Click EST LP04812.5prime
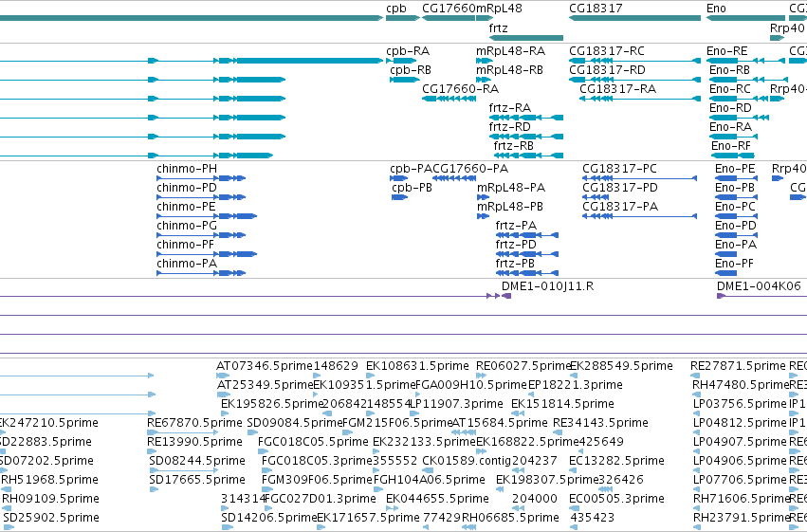 coord(697,432)
